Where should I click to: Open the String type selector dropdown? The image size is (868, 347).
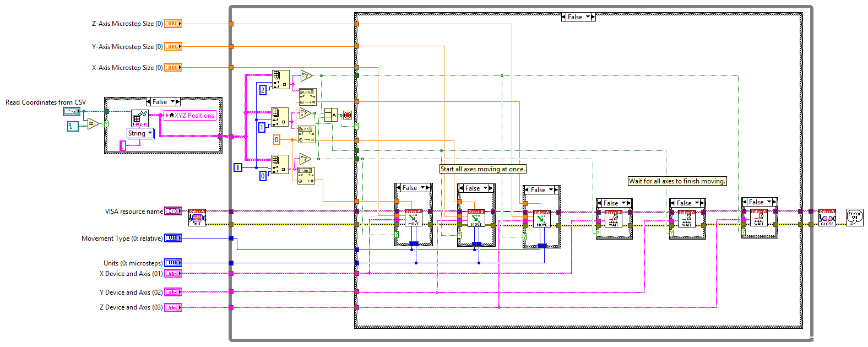(x=150, y=133)
